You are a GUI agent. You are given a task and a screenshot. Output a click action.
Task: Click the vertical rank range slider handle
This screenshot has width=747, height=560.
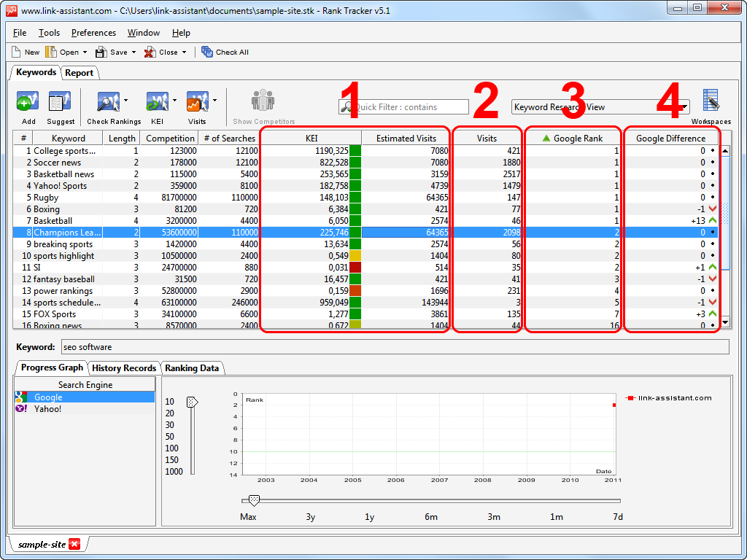tap(192, 402)
